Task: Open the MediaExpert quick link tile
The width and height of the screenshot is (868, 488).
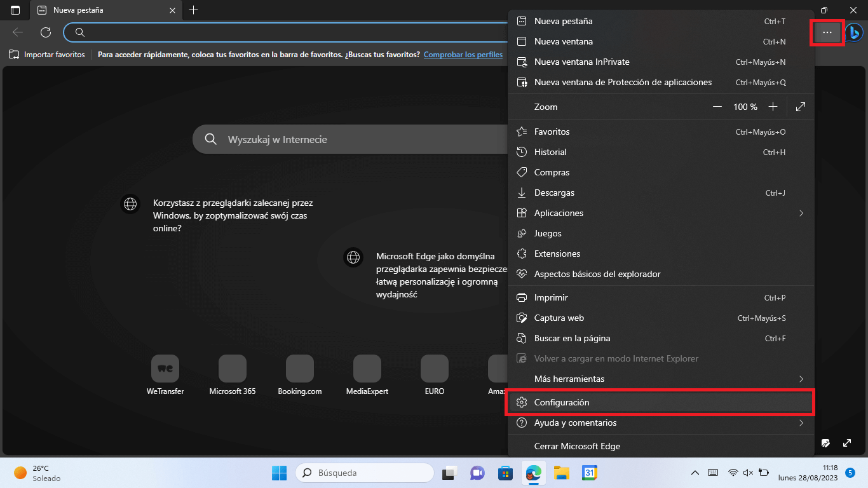Action: tap(367, 376)
